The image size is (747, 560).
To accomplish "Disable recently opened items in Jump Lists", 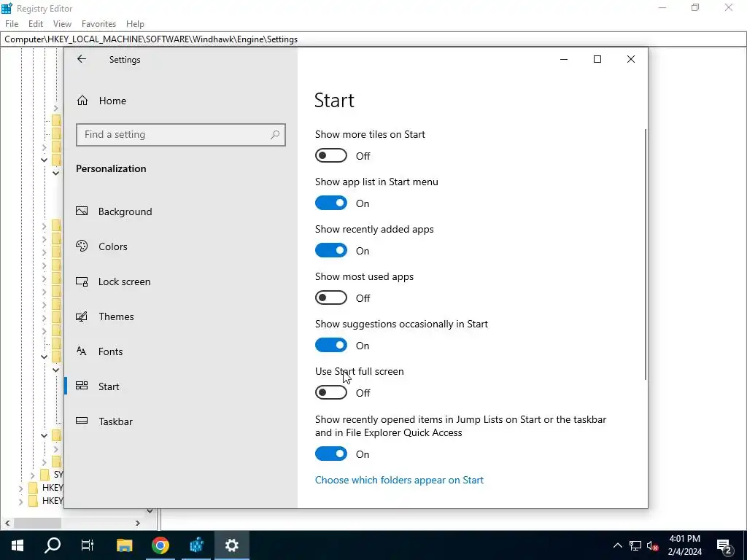I will point(331,454).
